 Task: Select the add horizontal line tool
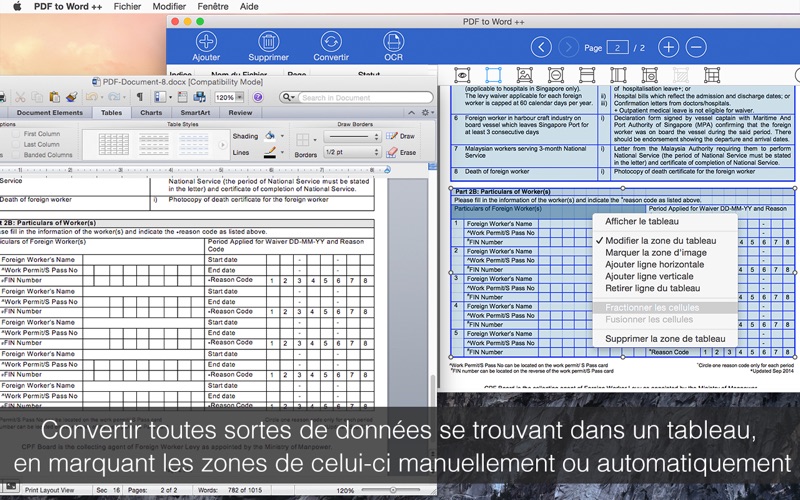click(587, 75)
